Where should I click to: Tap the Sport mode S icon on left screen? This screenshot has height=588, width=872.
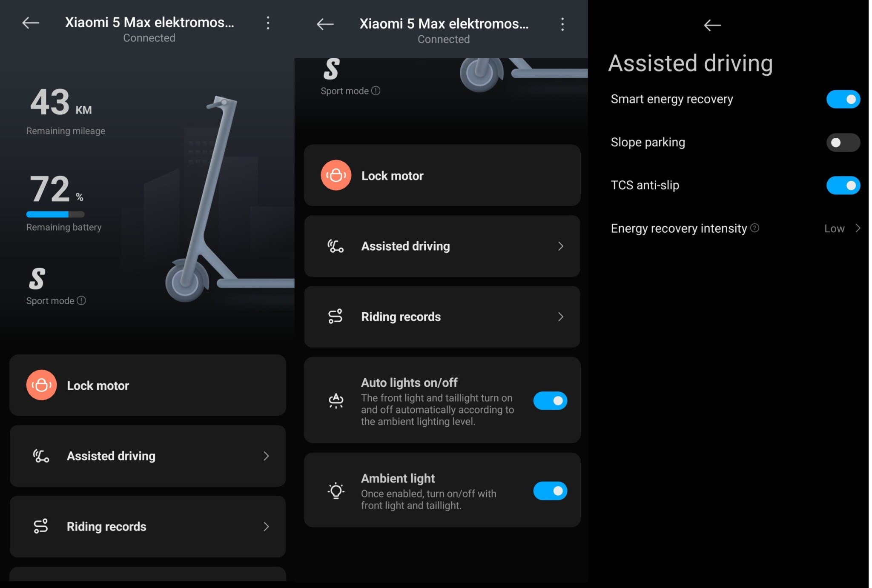pos(37,279)
